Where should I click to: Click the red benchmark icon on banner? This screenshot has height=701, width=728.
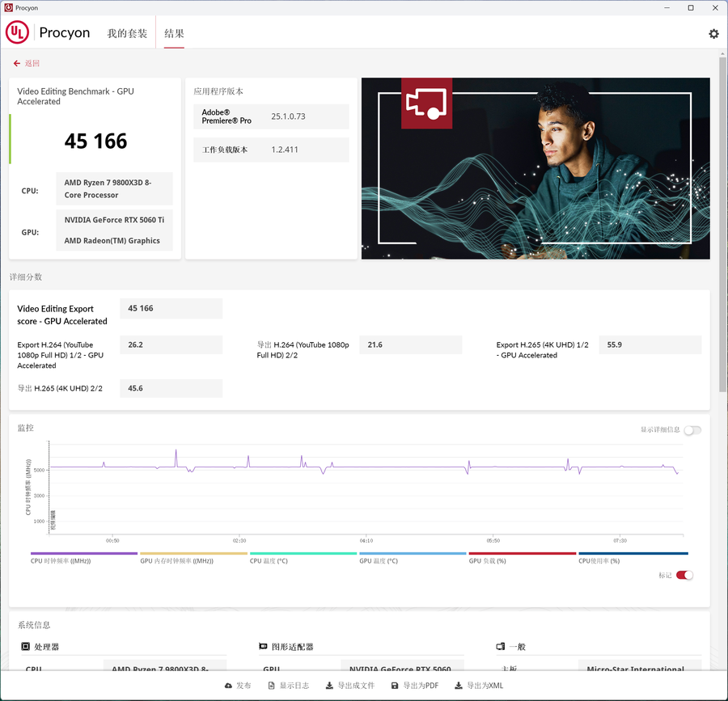426,103
